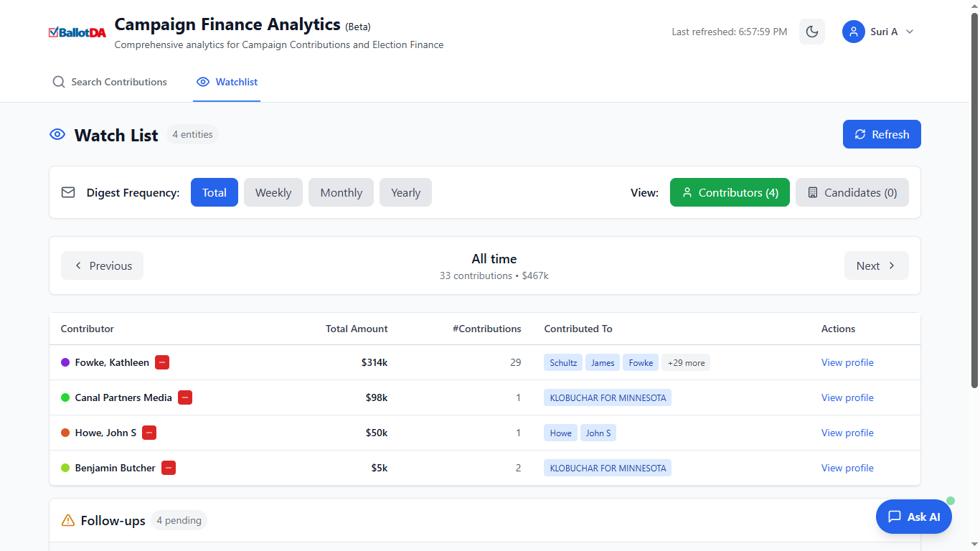The height and width of the screenshot is (551, 980).
Task: Select Weekly digest frequency
Action: tap(273, 192)
